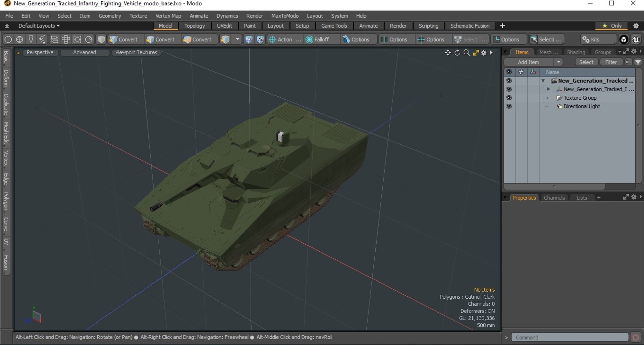Switch to the Shading panel tab
Screen dimensions: 644x345
(x=576, y=52)
